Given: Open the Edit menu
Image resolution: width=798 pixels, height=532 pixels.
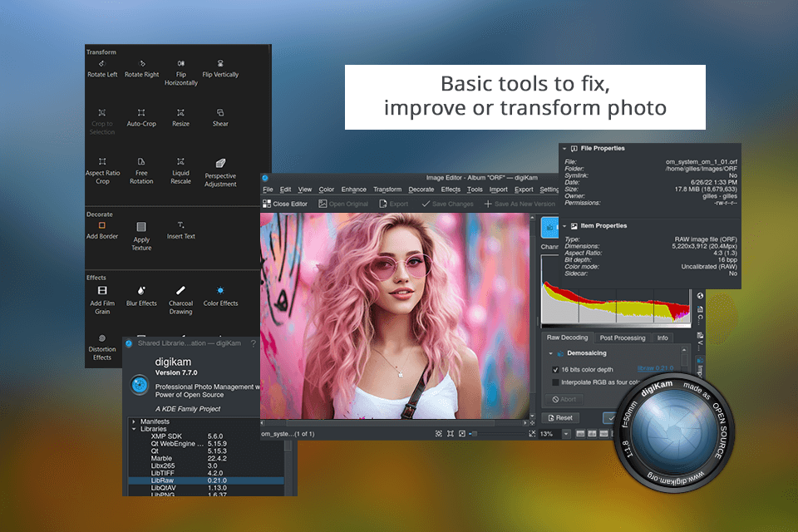Looking at the screenshot, I should click(x=285, y=190).
